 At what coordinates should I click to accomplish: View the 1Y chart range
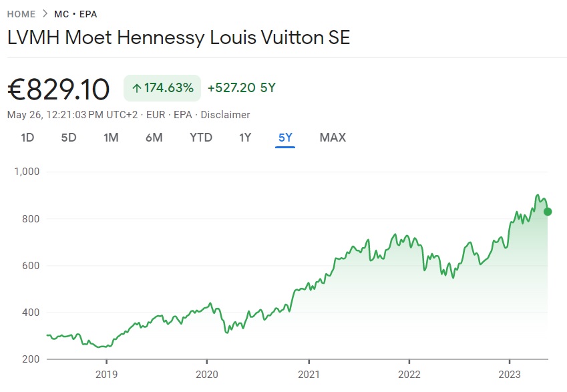coord(245,138)
